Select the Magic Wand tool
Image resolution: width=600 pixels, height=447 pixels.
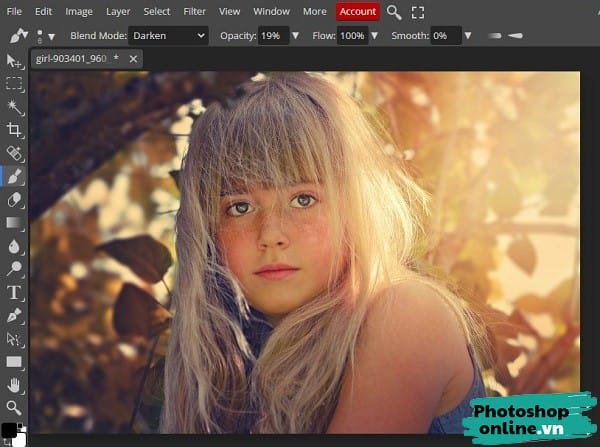pos(14,107)
